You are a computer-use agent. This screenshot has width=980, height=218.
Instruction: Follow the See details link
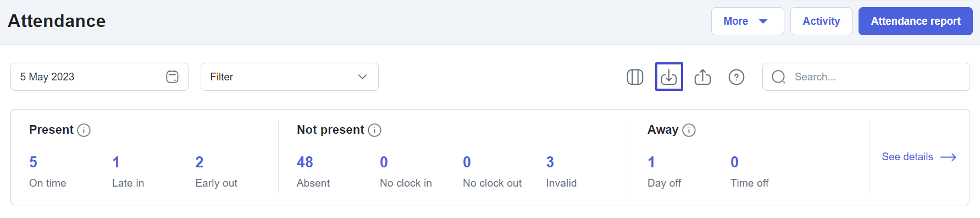919,157
